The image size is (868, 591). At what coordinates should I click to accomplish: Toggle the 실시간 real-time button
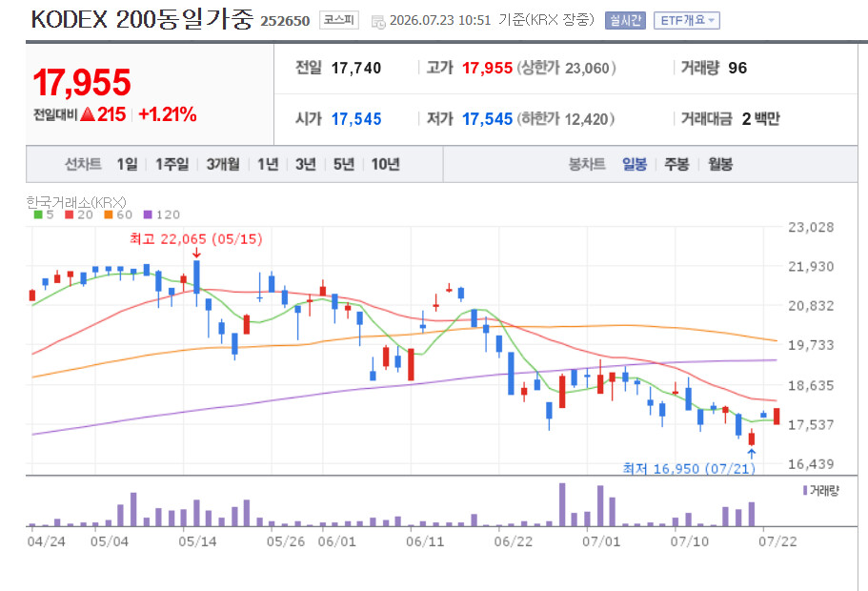[625, 20]
